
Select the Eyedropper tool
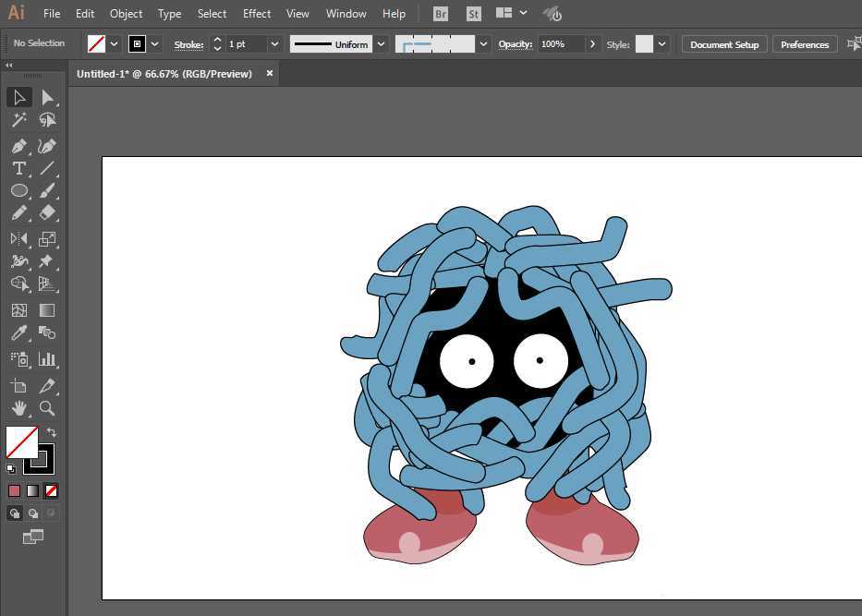pyautogui.click(x=18, y=333)
